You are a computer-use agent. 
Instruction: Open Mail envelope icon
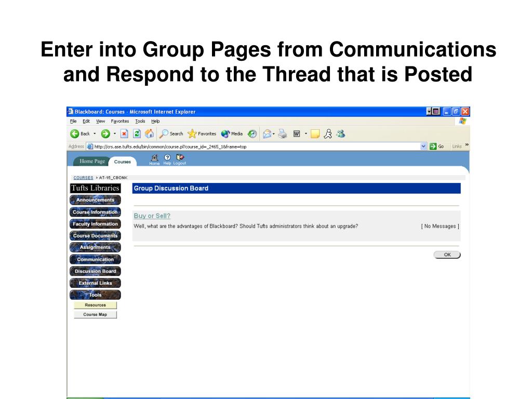(267, 134)
